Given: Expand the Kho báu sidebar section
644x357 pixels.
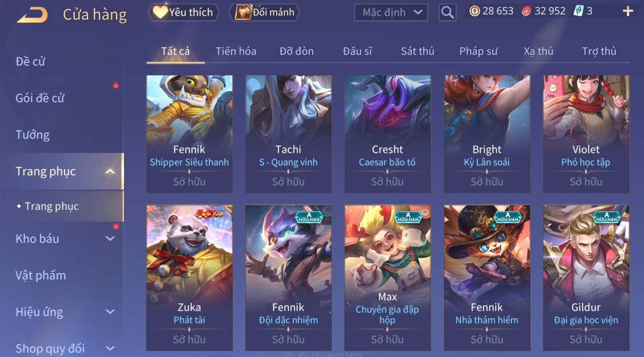Looking at the screenshot, I should [x=110, y=239].
